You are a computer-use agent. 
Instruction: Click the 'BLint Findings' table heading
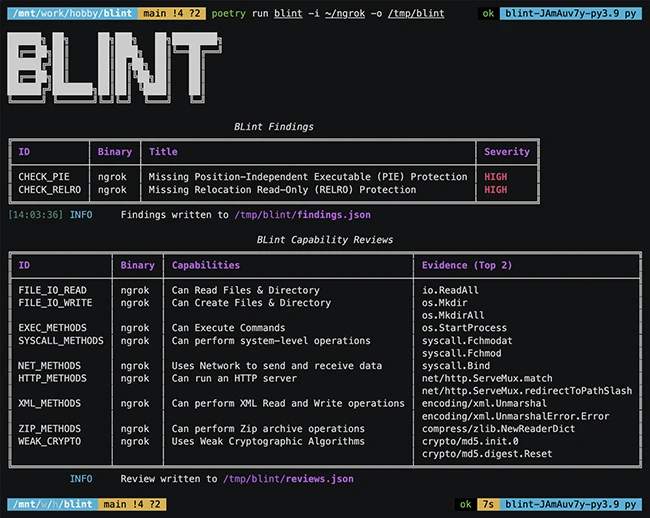(x=274, y=127)
